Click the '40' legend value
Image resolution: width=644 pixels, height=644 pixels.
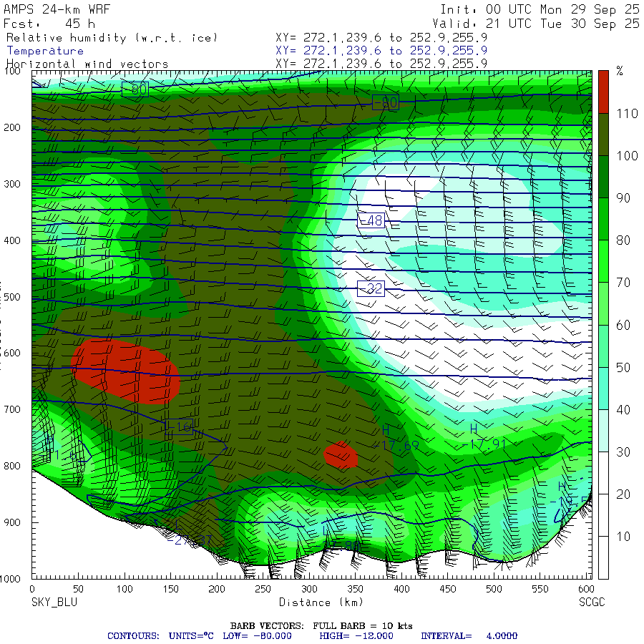pos(623,409)
